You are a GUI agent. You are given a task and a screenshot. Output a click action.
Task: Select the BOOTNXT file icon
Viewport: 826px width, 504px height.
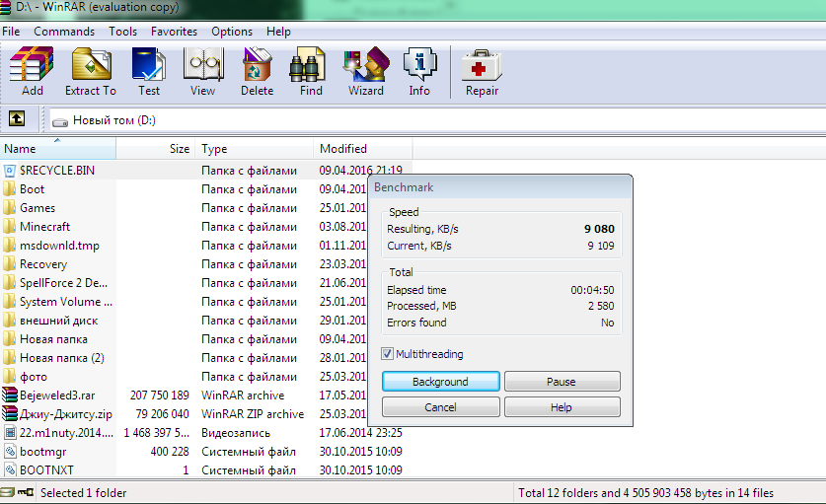click(10, 469)
